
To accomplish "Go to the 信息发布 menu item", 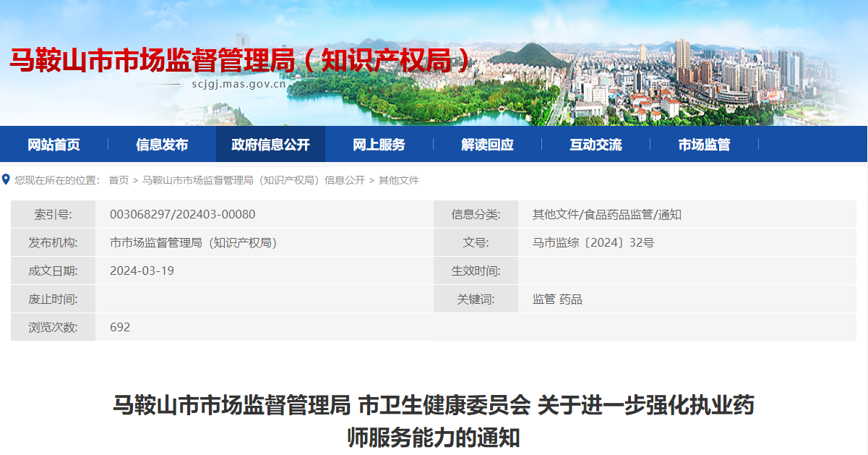I will [162, 145].
